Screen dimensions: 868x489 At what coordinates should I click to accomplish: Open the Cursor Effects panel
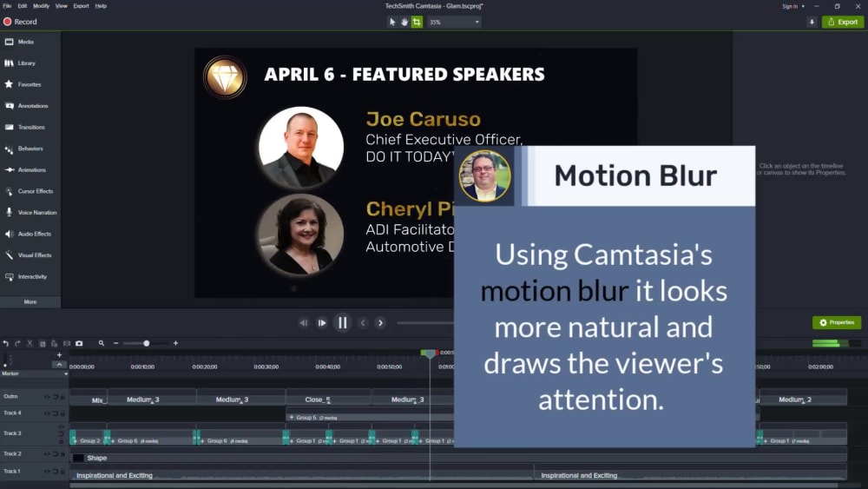(30, 191)
